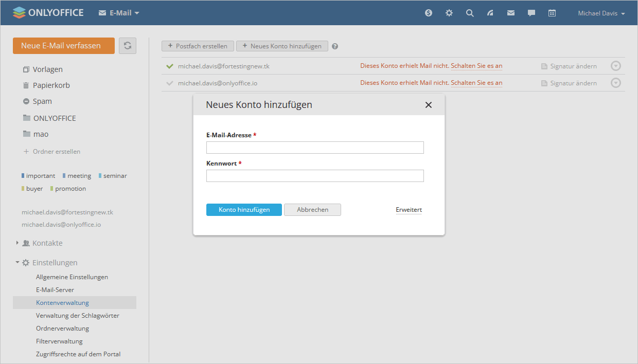
Task: Click the Kennwort input field
Action: [x=315, y=176]
